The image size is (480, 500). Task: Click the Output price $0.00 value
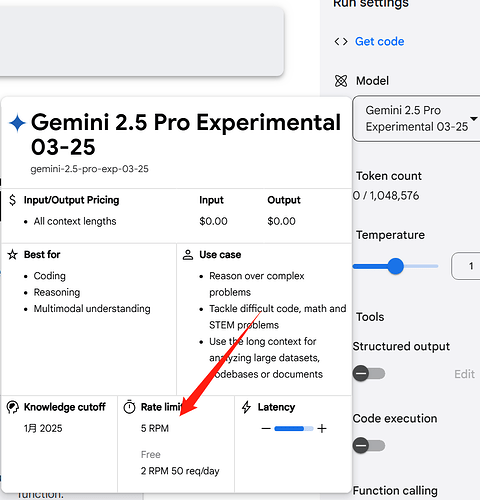pos(281,221)
